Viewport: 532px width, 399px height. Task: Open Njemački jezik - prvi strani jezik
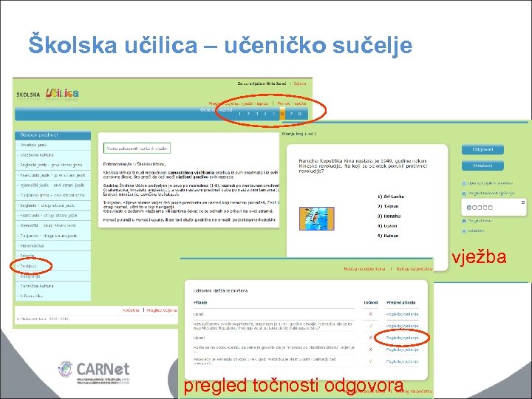53,185
